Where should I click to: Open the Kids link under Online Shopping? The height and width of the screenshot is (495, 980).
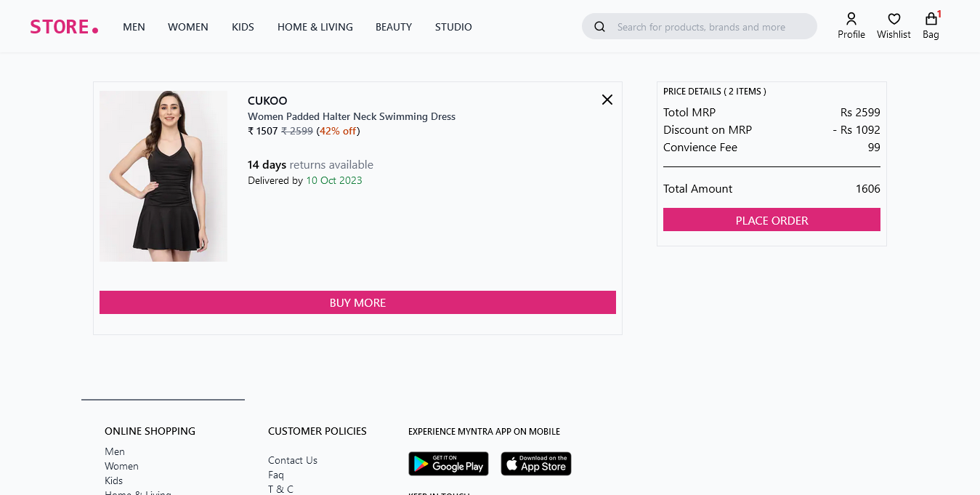(113, 480)
